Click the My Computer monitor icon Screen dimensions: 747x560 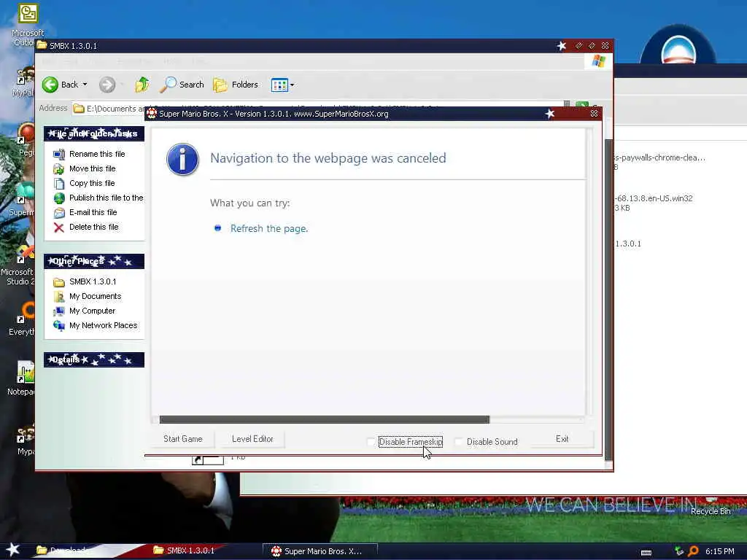tap(59, 311)
